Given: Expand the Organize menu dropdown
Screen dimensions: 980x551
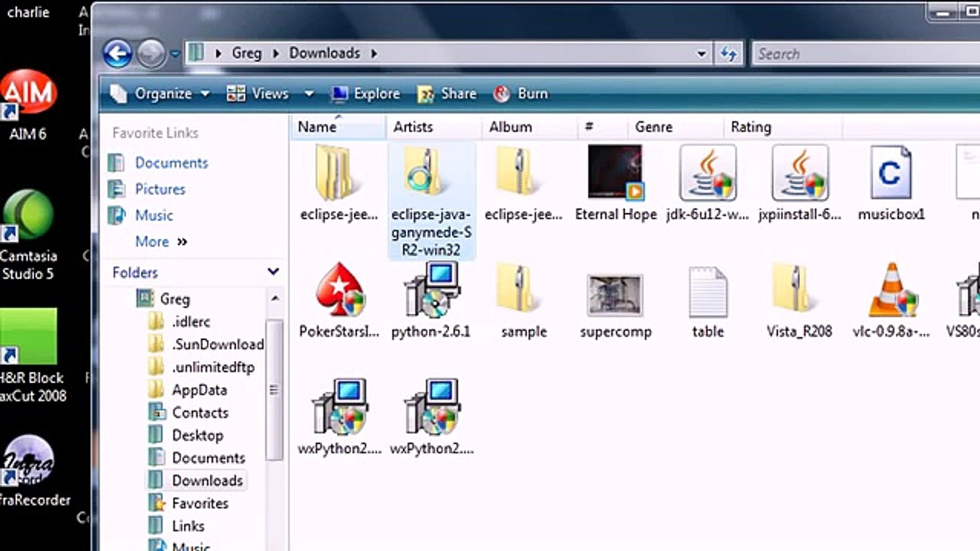Looking at the screenshot, I should 206,94.
